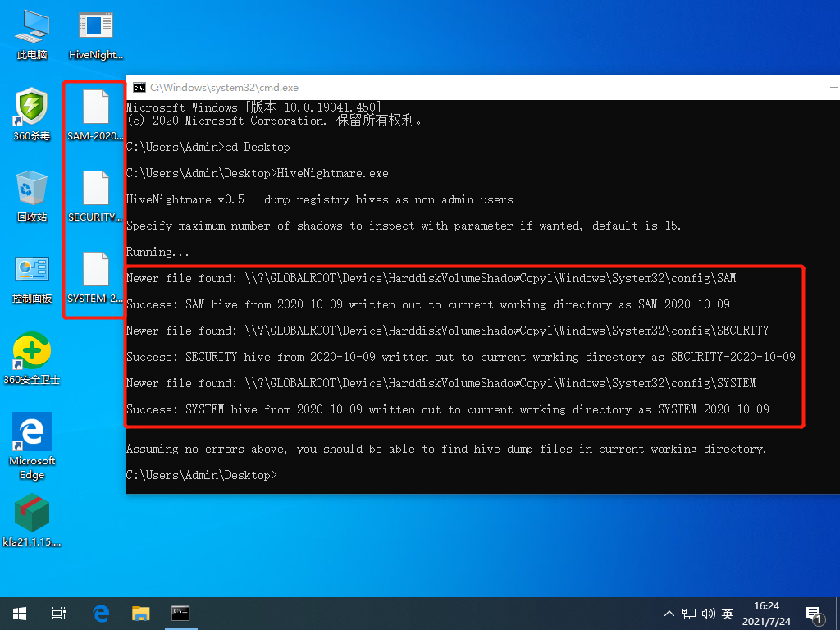The height and width of the screenshot is (630, 840).
Task: Switch the 英 input language indicator
Action: pos(727,613)
